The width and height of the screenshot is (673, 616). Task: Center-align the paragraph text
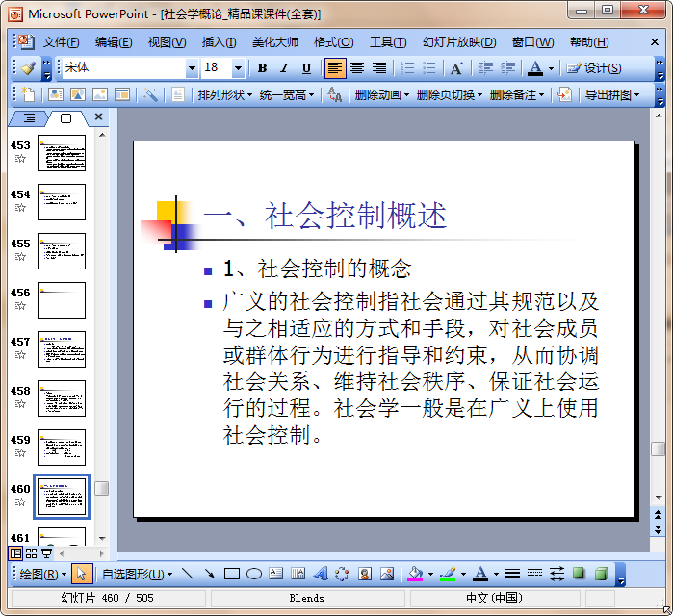pos(357,68)
